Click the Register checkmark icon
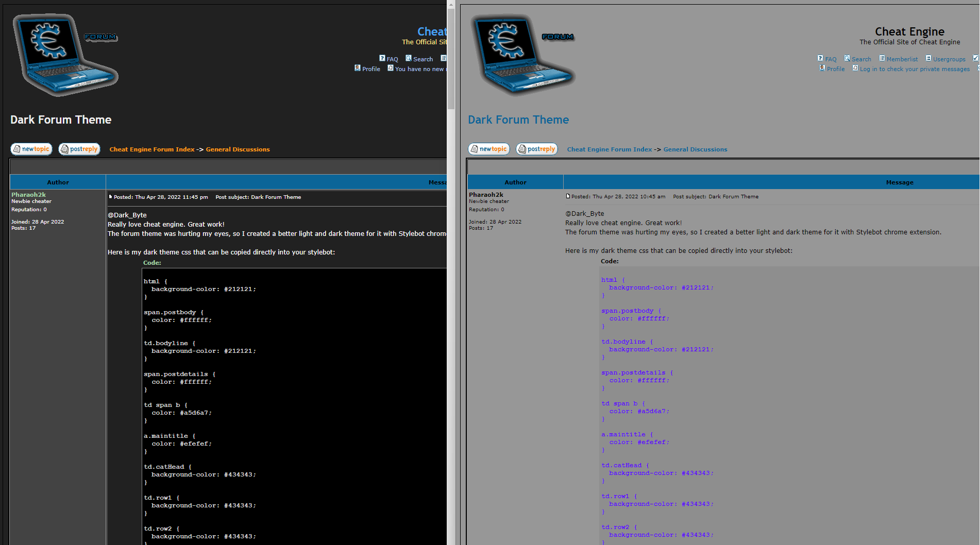The image size is (980, 545). coord(975,58)
